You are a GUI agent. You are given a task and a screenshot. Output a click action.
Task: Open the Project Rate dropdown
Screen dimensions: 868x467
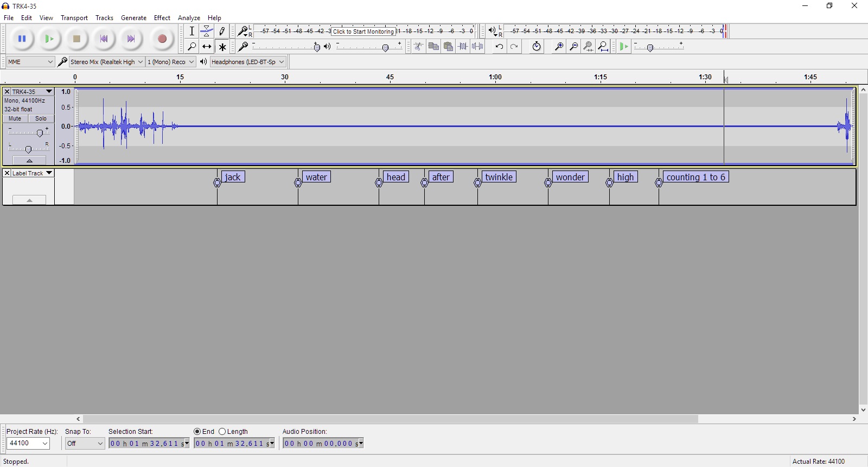(x=28, y=444)
